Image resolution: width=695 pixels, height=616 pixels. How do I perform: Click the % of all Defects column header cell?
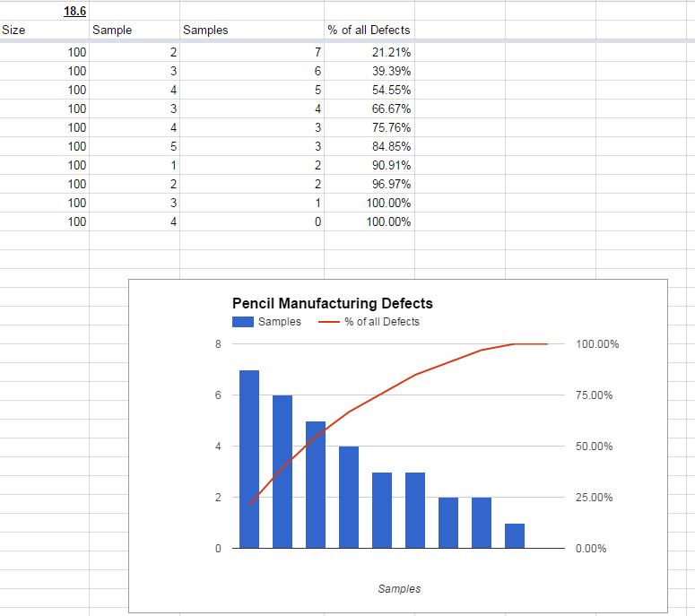pos(369,30)
